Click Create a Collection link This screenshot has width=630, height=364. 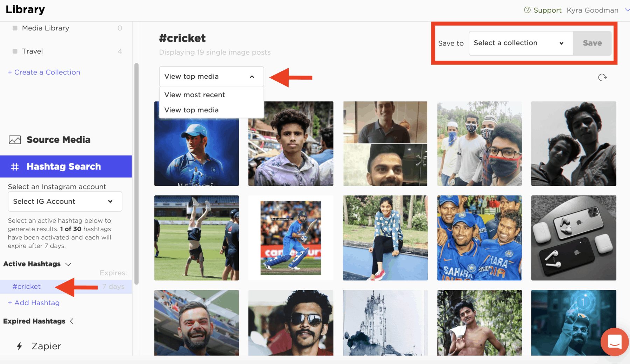44,72
